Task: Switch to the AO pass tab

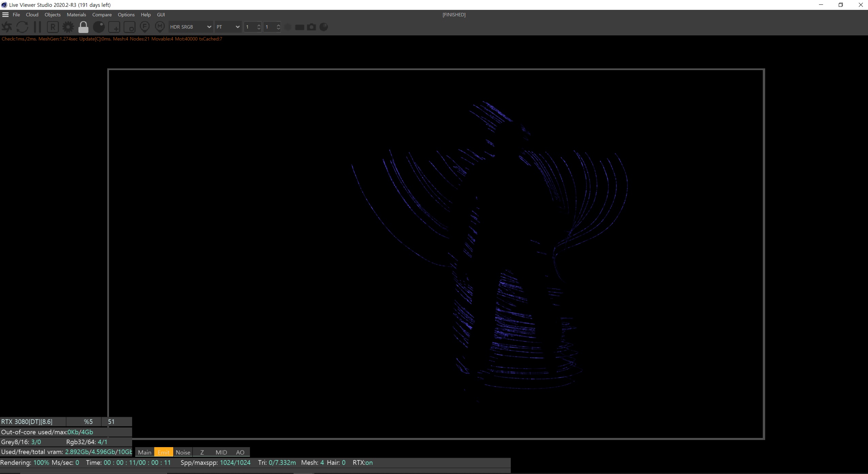Action: click(240, 452)
